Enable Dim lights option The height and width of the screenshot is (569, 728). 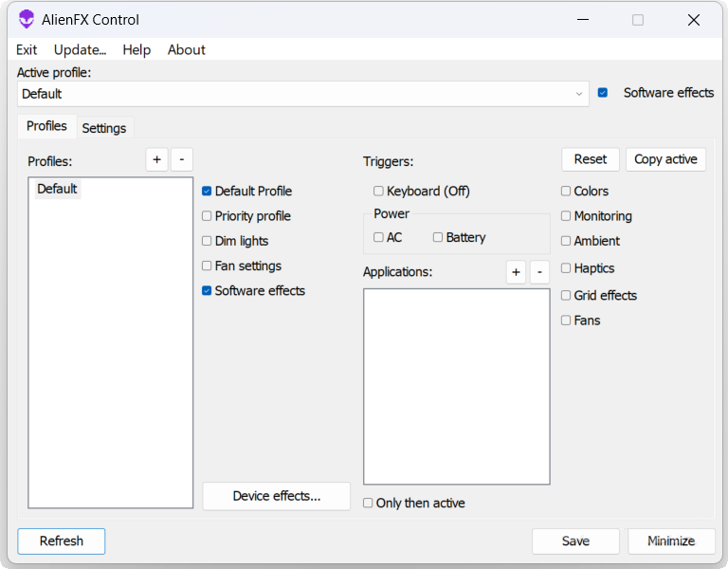(207, 241)
